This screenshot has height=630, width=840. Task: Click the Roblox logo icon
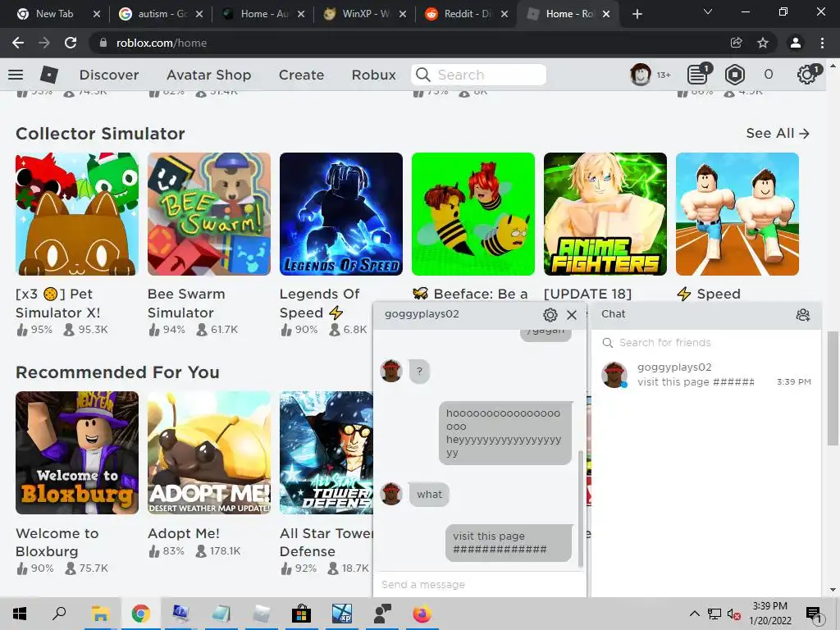tap(48, 75)
